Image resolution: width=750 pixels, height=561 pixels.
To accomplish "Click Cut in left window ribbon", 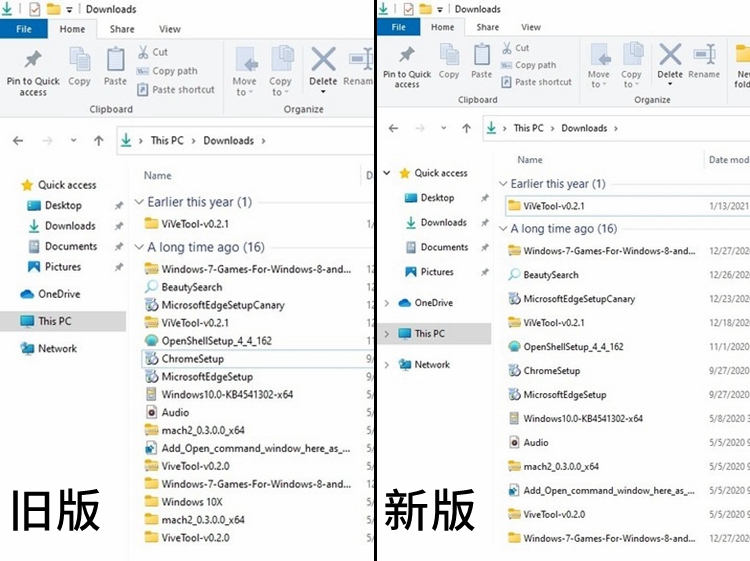I will tap(153, 52).
